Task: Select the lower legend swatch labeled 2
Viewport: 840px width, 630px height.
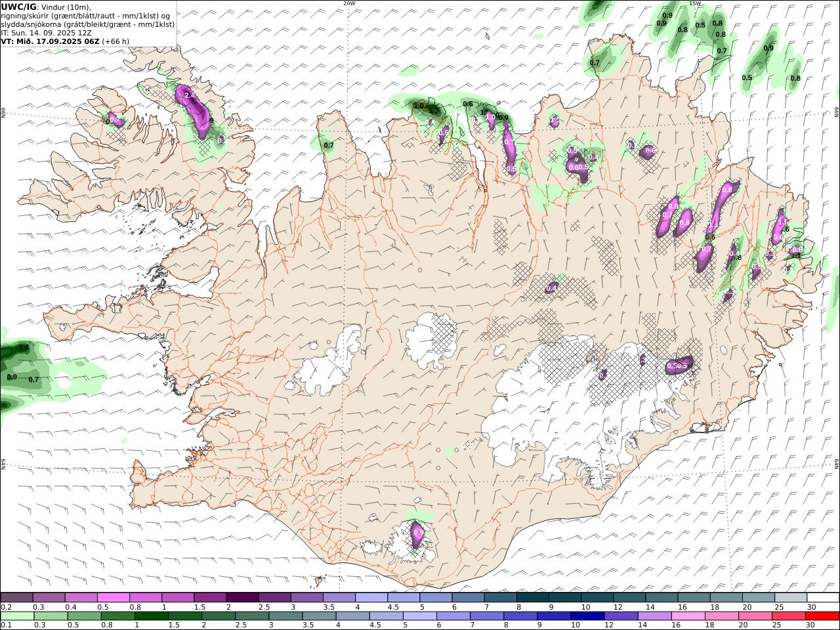Action: tap(219, 616)
